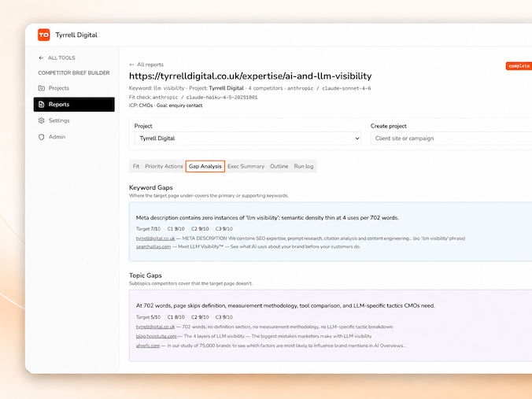Click the chevron on the Project selector
Viewport: 532px width, 399px height.
[357, 139]
